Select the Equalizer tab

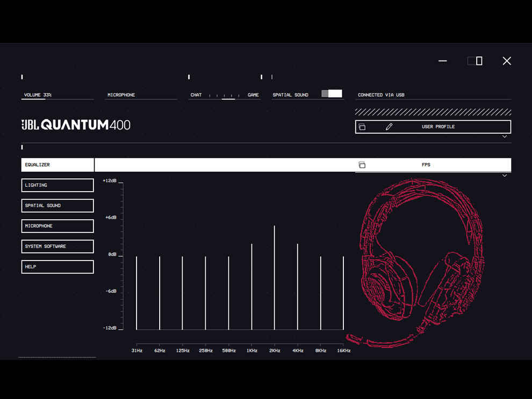point(57,165)
